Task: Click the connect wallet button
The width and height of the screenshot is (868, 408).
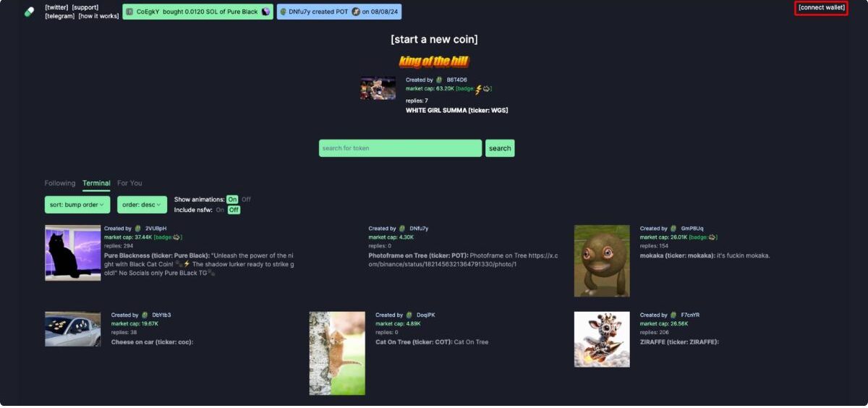Action: [821, 8]
